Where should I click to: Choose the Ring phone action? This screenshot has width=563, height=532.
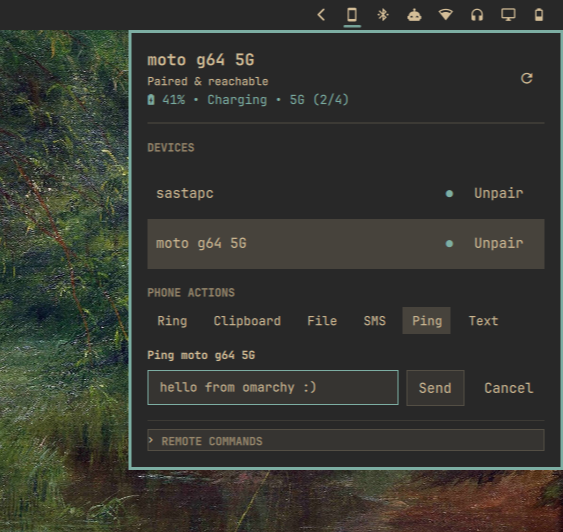point(172,321)
